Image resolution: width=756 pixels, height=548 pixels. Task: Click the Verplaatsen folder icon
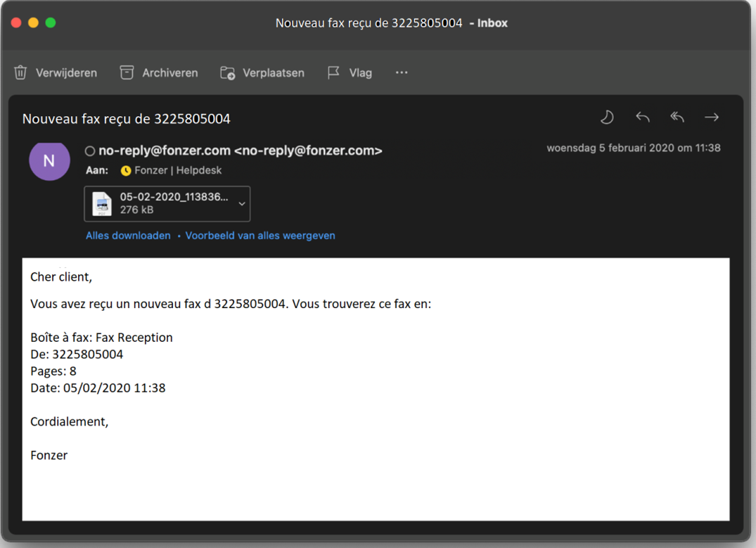pyautogui.click(x=228, y=73)
